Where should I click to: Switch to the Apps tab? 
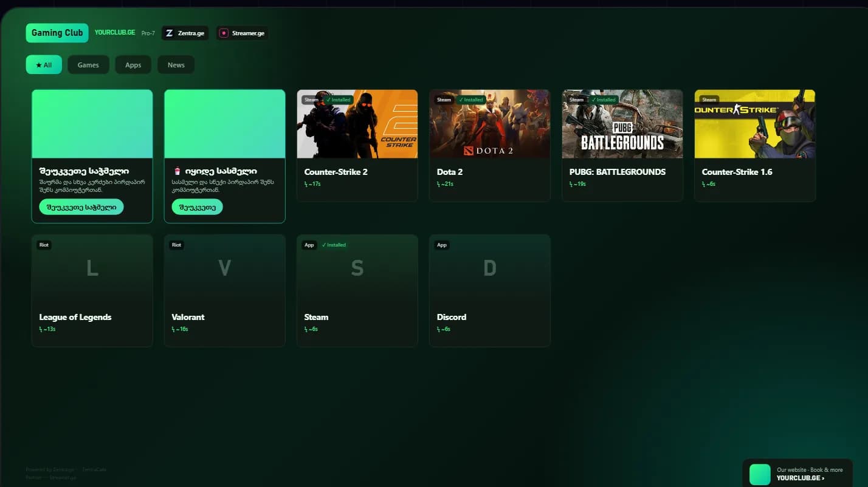click(x=133, y=65)
